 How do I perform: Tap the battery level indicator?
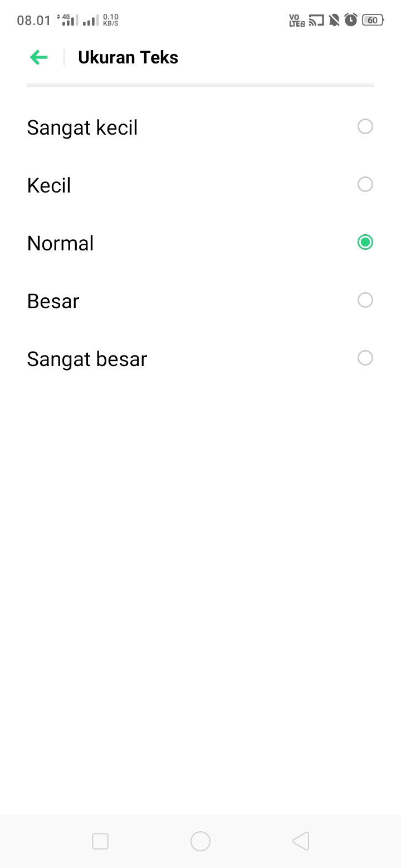(373, 21)
